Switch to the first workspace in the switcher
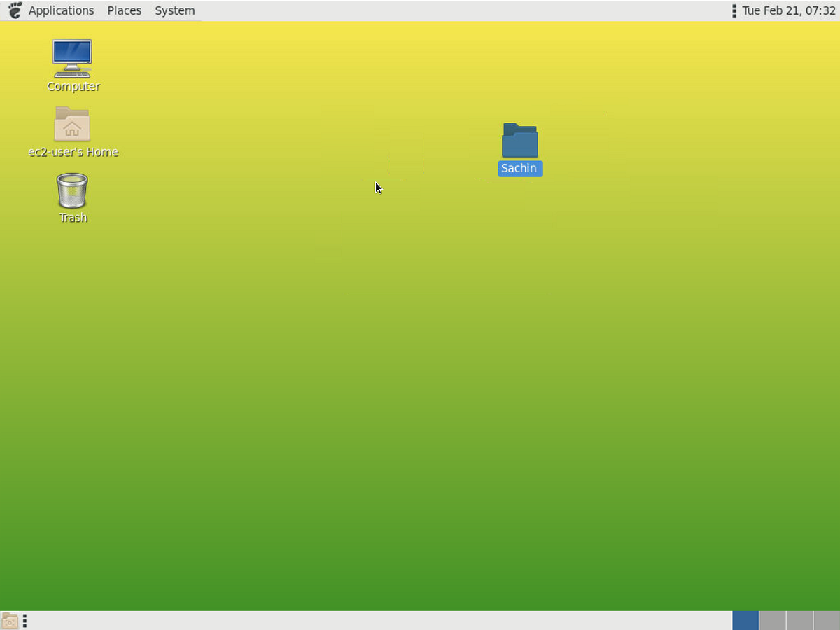This screenshot has height=630, width=840. point(745,620)
